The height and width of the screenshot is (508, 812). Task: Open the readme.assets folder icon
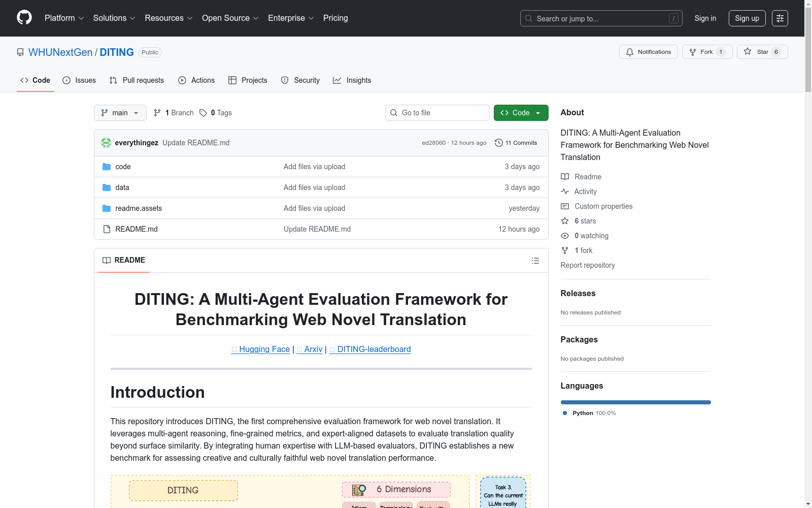click(x=107, y=208)
